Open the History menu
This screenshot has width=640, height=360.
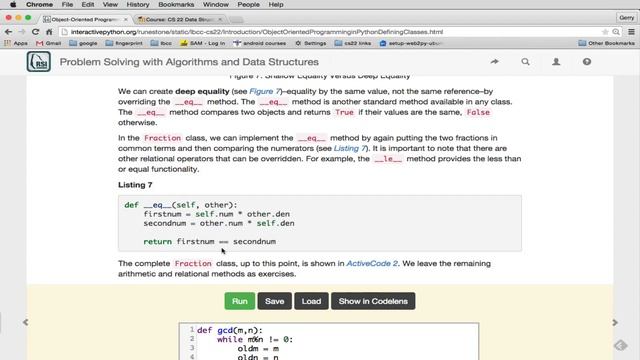tap(138, 4)
